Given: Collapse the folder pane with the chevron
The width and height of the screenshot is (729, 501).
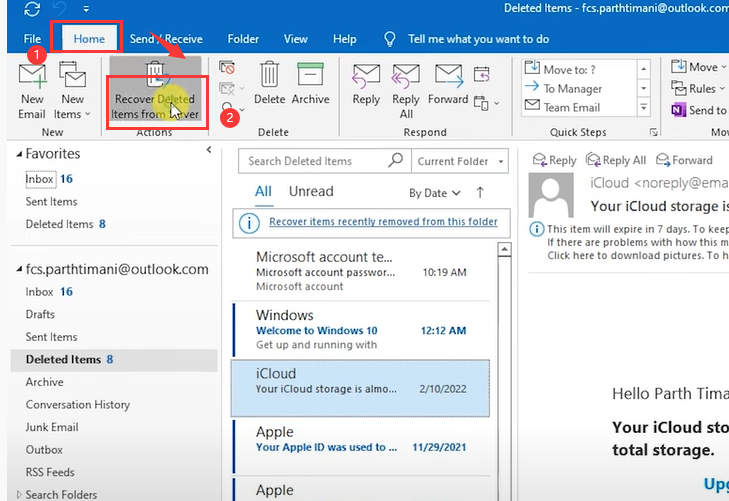Looking at the screenshot, I should tap(208, 150).
